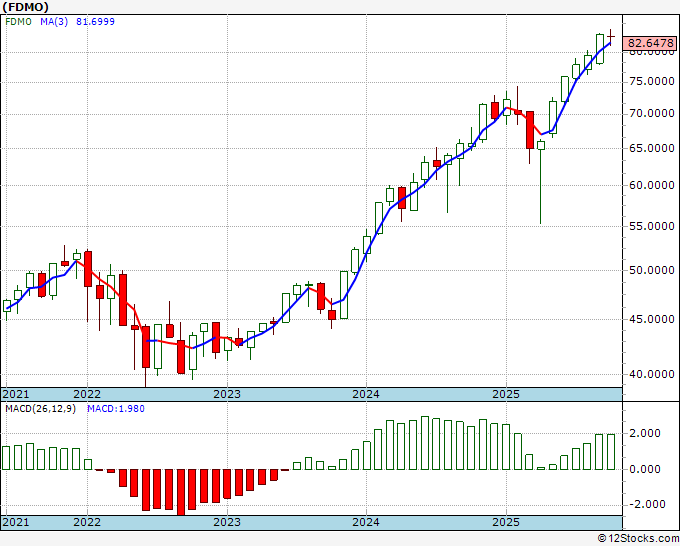680x546 pixels.
Task: Click the FDMO legend label
Action: click(18, 22)
